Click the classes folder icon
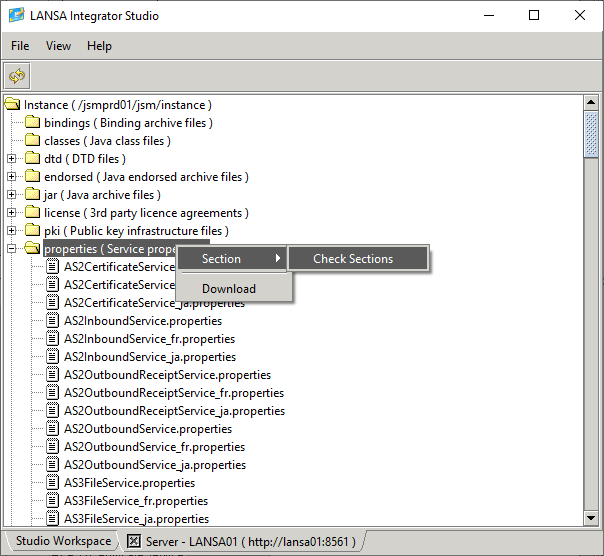The image size is (604, 556). pyautogui.click(x=32, y=141)
